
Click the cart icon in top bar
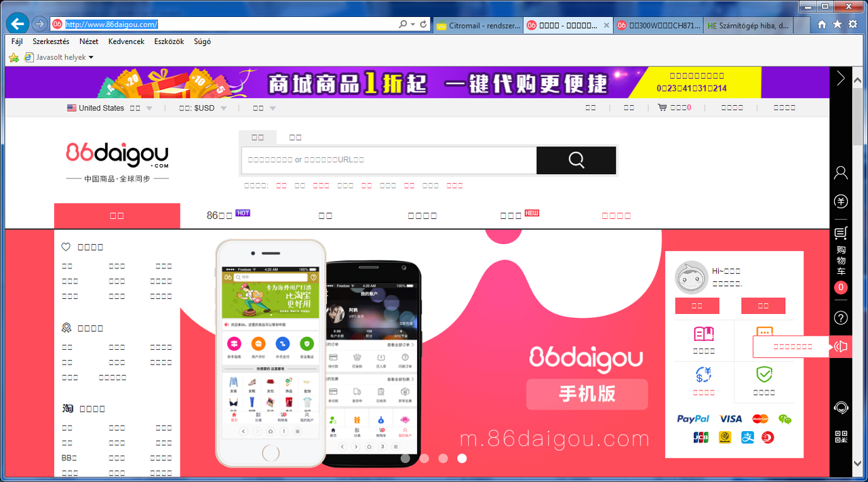[x=662, y=108]
